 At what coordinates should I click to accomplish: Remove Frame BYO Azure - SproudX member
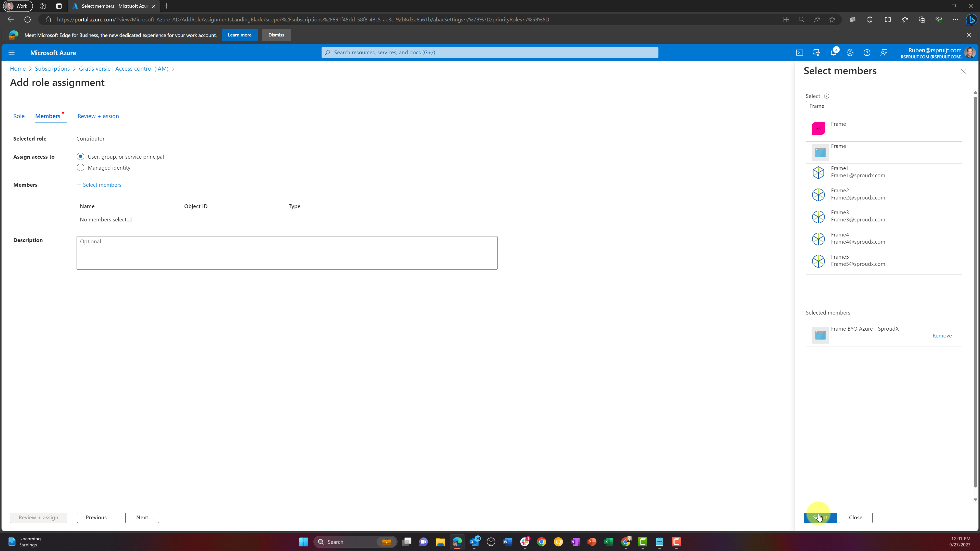942,335
